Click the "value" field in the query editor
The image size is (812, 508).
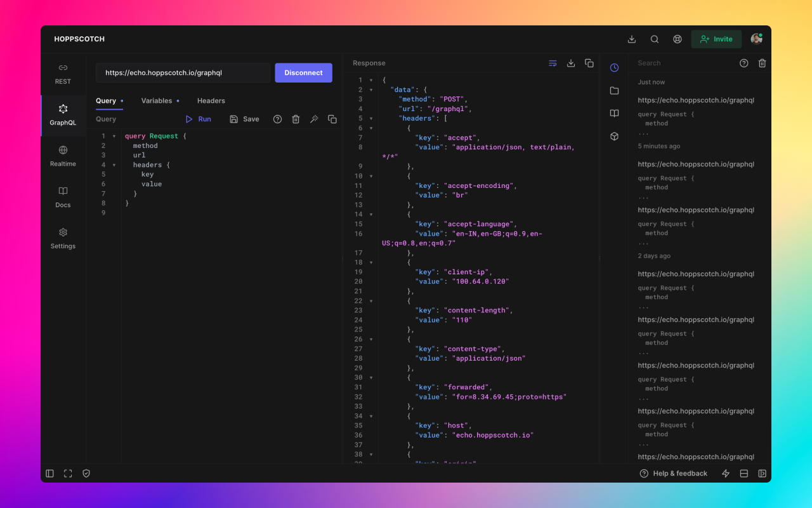[x=152, y=184]
